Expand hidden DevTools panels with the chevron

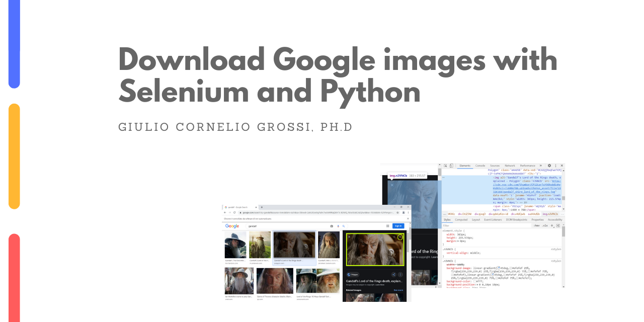point(541,166)
